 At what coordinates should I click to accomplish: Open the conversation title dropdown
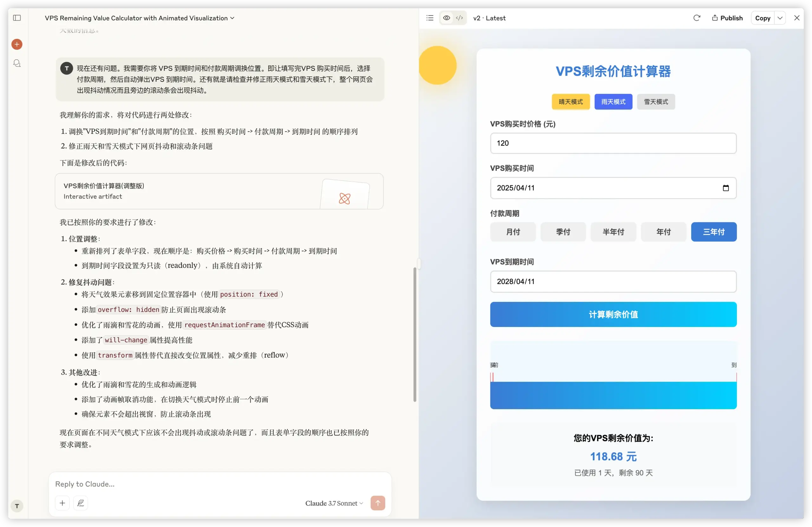[x=140, y=18]
